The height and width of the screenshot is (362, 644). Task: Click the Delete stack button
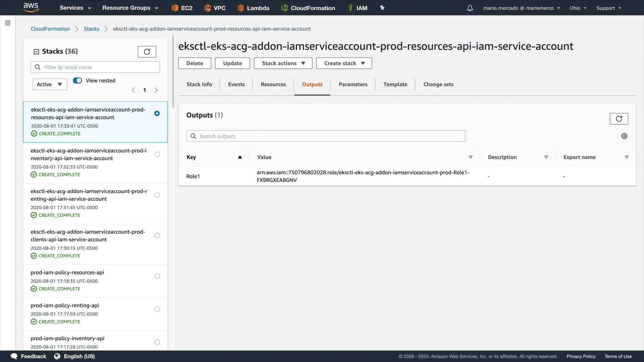coord(195,63)
